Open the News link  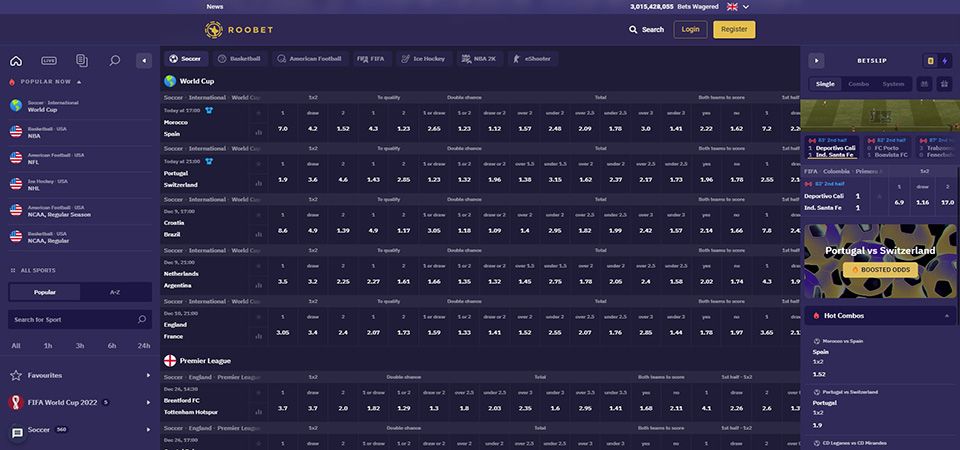click(215, 7)
